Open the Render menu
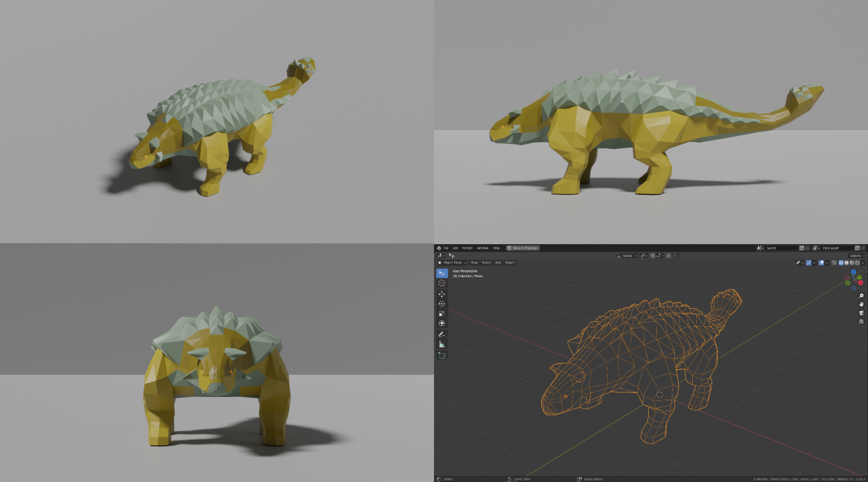Screen dimensions: 868x482 pos(468,248)
